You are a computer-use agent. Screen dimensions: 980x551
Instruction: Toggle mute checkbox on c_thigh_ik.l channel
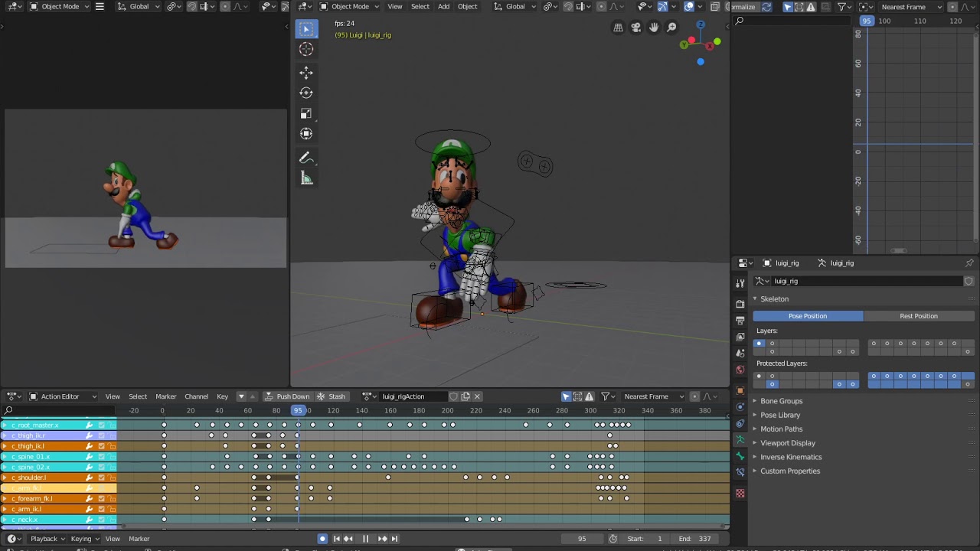[x=101, y=446]
